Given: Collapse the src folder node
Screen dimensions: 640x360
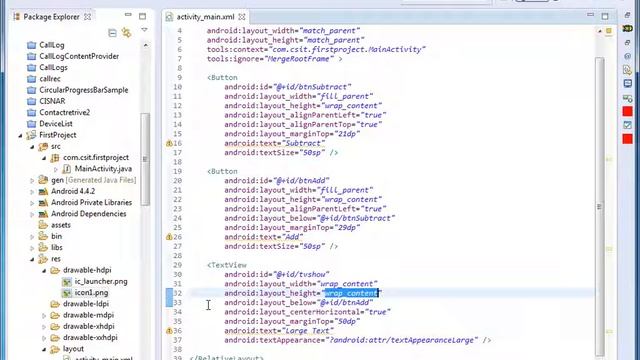Looking at the screenshot, I should (32, 147).
